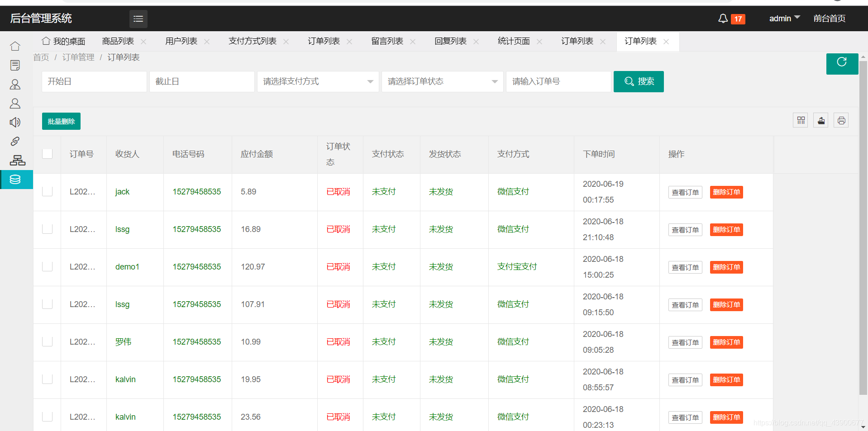Click the green refresh button
This screenshot has height=431, width=868.
coord(842,63)
